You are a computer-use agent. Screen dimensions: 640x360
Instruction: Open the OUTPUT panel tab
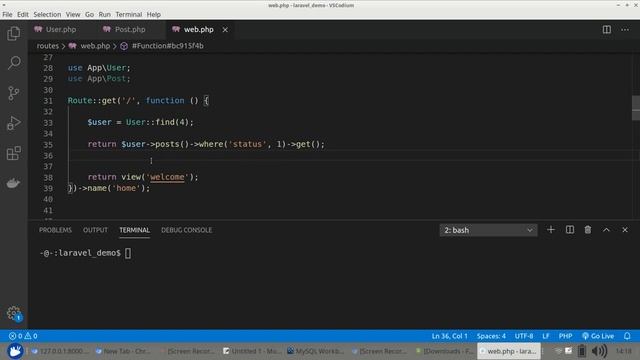tap(96, 230)
